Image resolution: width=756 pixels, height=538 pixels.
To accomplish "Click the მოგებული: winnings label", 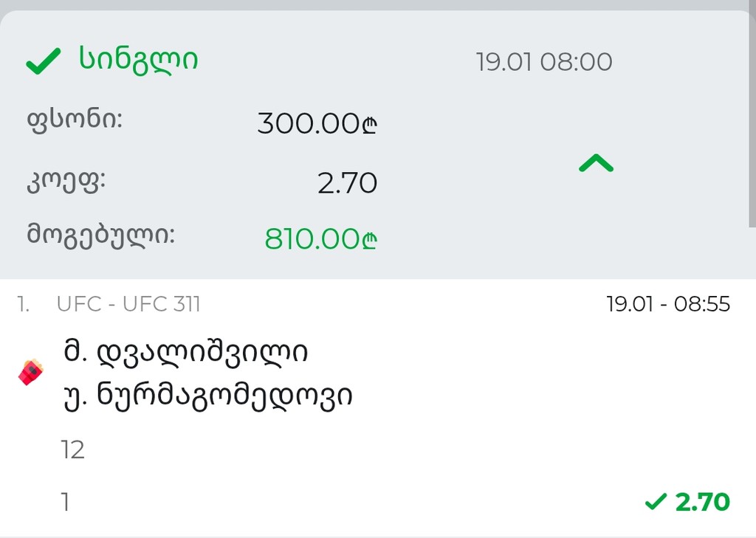I will [x=101, y=235].
